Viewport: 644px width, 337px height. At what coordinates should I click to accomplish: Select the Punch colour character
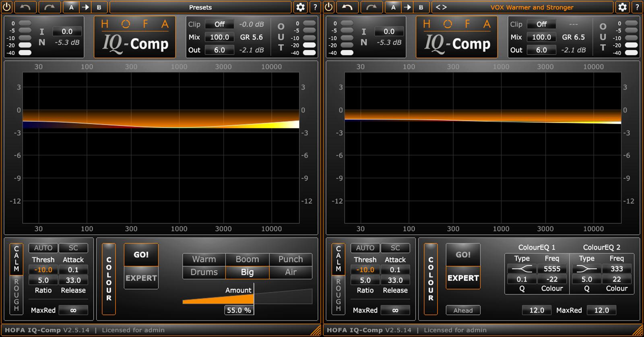click(x=290, y=259)
